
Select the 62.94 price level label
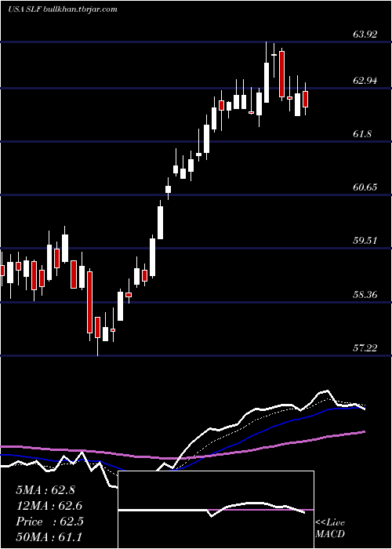(365, 81)
